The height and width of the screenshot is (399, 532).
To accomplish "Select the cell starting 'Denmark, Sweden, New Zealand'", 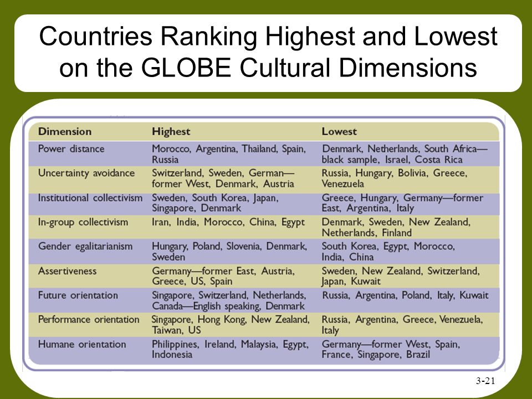I will tap(396, 227).
